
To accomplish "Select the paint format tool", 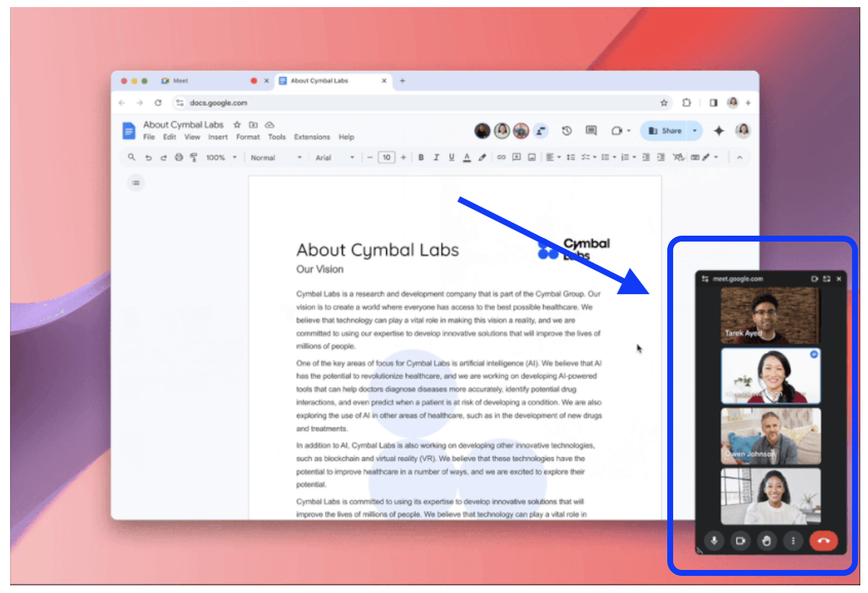I will click(x=194, y=157).
